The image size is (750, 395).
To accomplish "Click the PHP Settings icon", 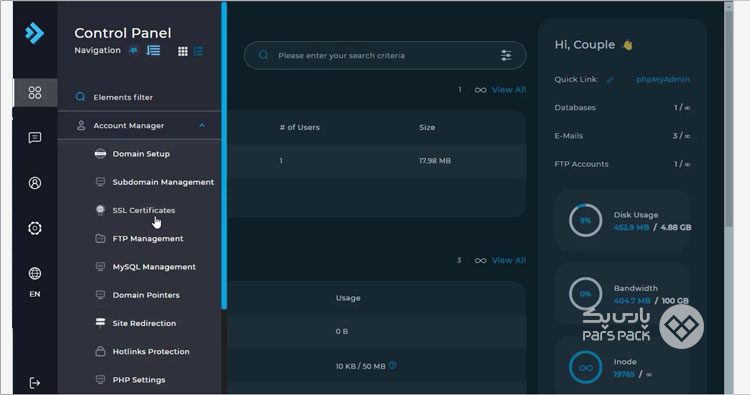I will [100, 379].
